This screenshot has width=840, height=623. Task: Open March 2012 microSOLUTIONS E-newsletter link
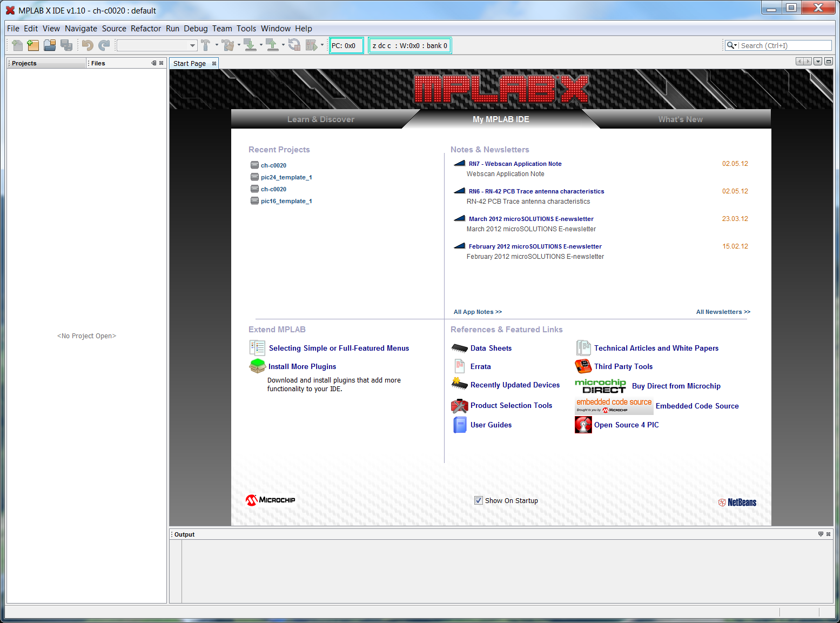point(531,219)
